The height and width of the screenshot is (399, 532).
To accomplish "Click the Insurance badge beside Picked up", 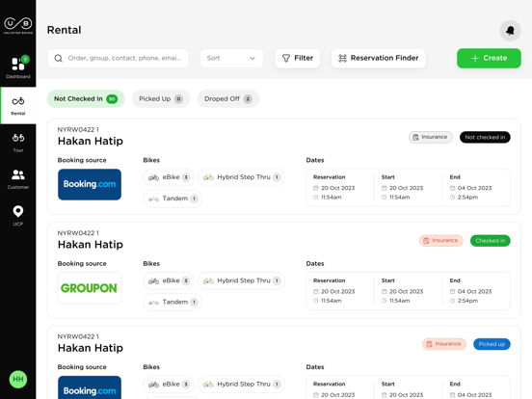I will 444,344.
